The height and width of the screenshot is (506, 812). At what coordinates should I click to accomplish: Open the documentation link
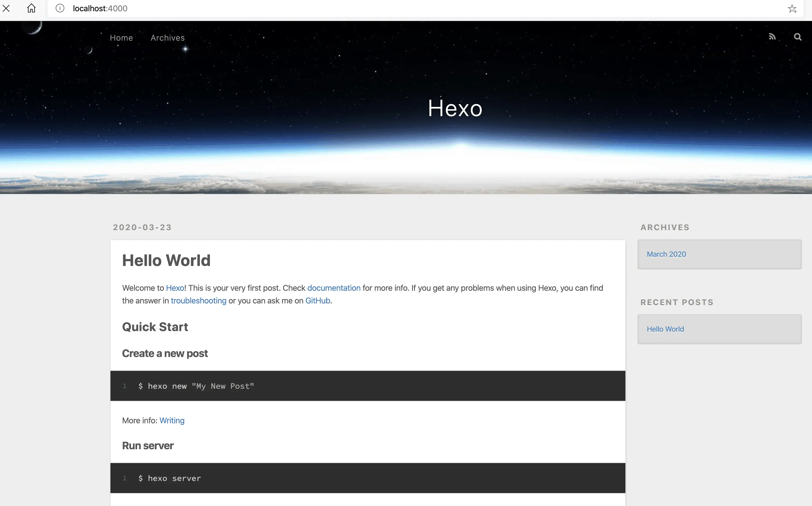(x=334, y=288)
